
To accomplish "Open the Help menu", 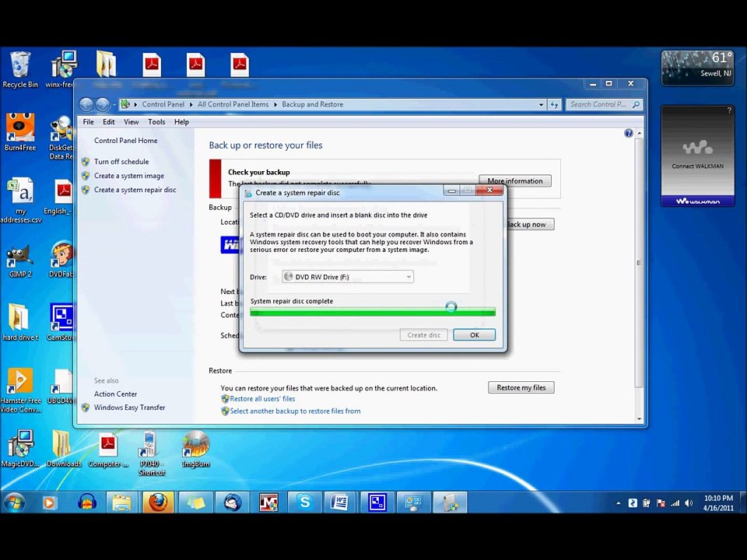I will [x=181, y=122].
